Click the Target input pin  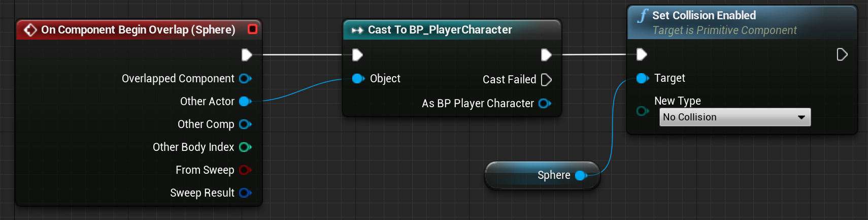click(x=642, y=78)
